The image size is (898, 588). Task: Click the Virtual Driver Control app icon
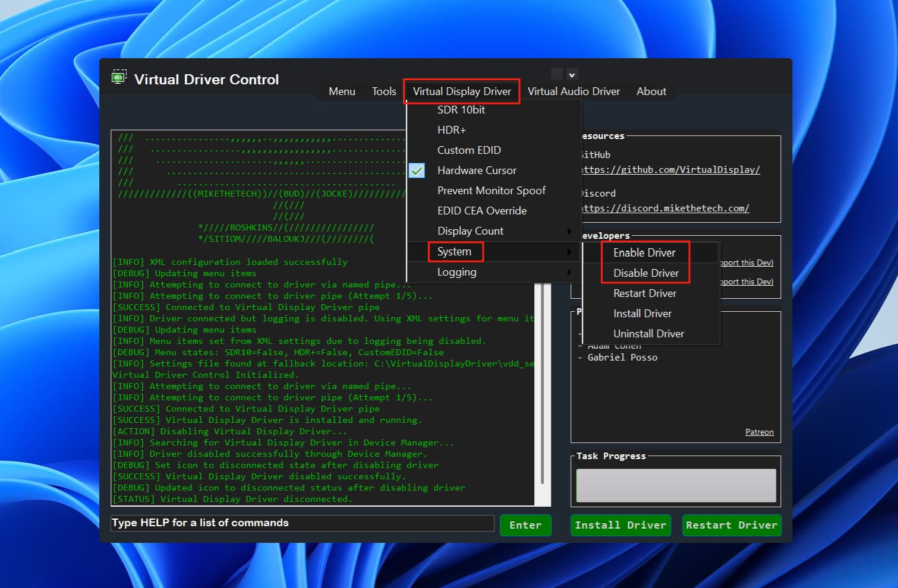pyautogui.click(x=119, y=77)
